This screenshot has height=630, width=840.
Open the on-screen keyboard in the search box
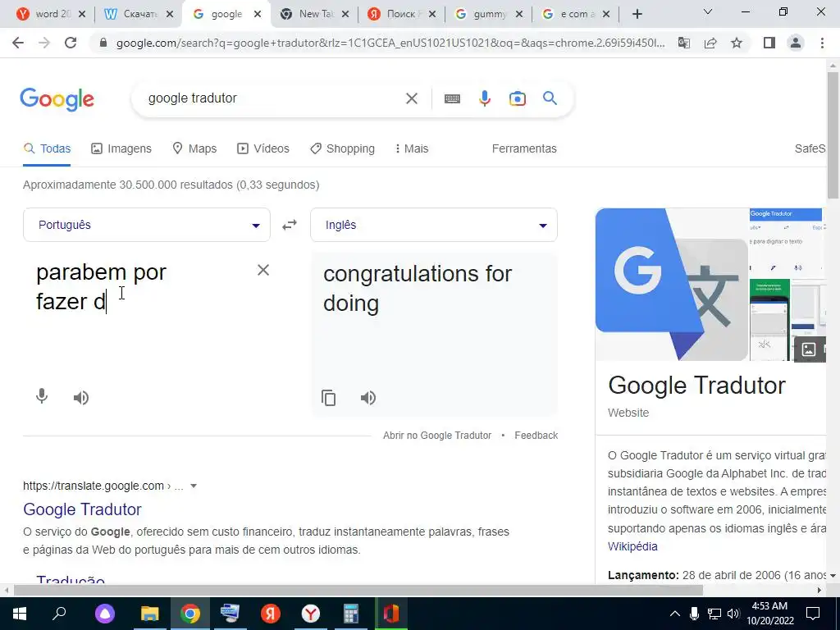pos(452,98)
